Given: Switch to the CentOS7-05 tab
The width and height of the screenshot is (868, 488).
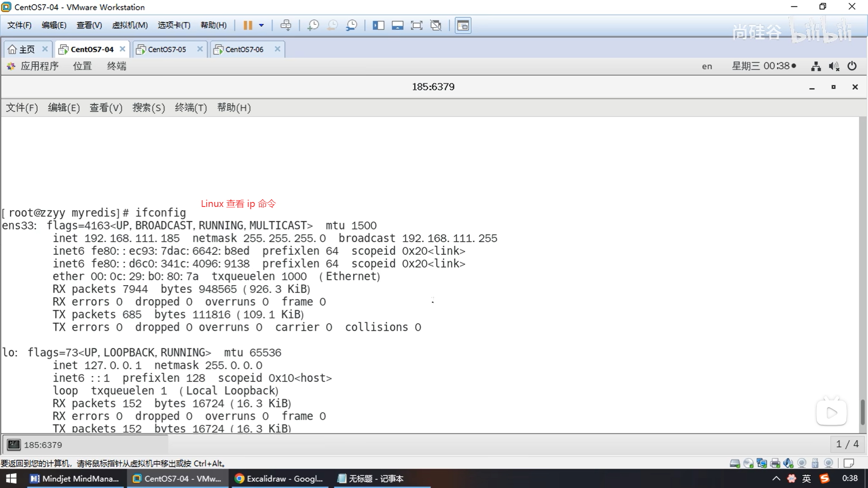Looking at the screenshot, I should click(167, 49).
